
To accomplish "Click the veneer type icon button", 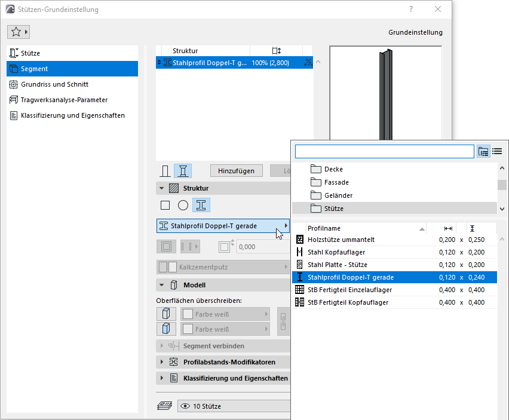I will [167, 247].
